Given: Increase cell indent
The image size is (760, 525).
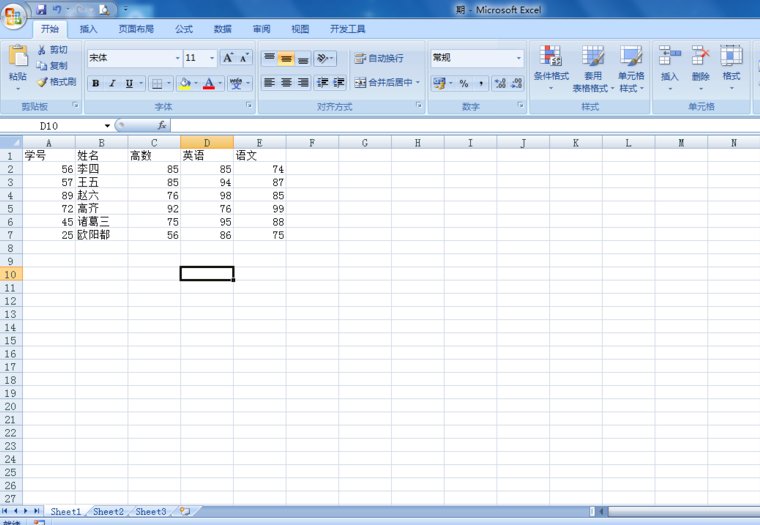Looking at the screenshot, I should (x=338, y=82).
